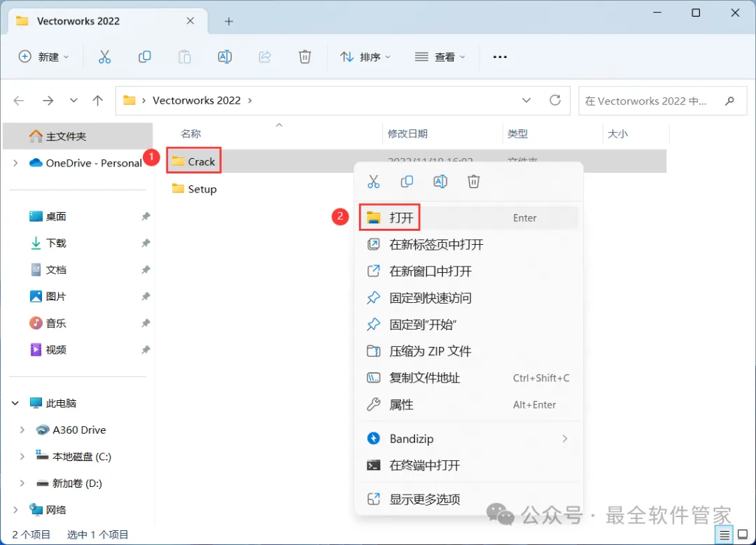Choose 属性 in the context menu
Viewport: 756px width, 545px height.
click(468, 405)
